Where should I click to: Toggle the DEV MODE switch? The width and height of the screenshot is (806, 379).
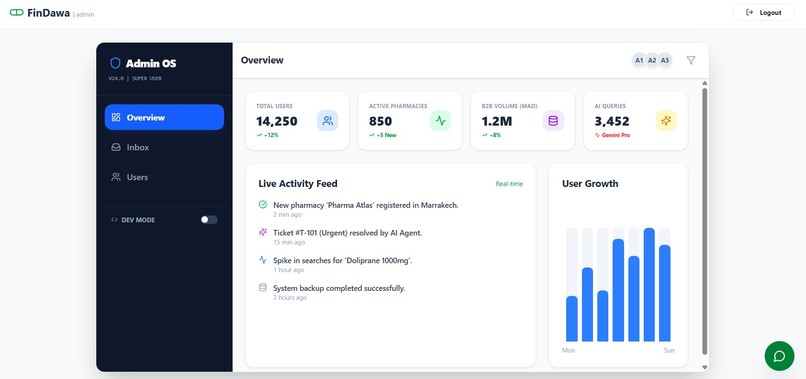tap(209, 220)
